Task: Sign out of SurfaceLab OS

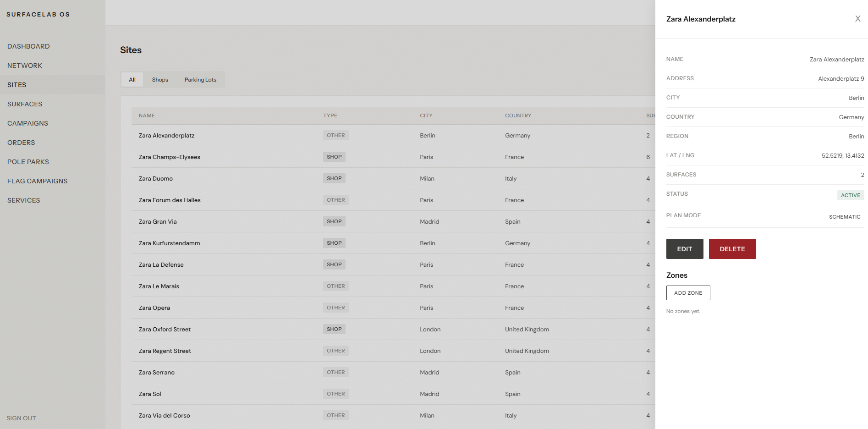Action: [x=21, y=418]
